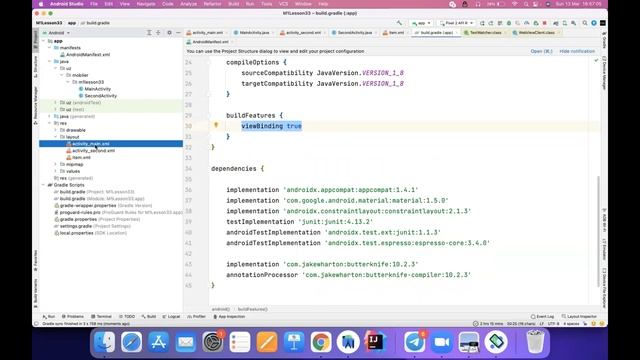Click the red Stop button in toolbar
Image resolution: width=640 pixels, height=360 pixels.
click(544, 23)
